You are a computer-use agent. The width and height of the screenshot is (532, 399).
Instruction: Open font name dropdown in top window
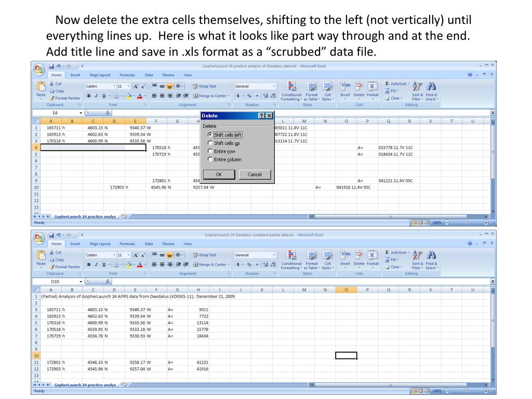click(114, 86)
